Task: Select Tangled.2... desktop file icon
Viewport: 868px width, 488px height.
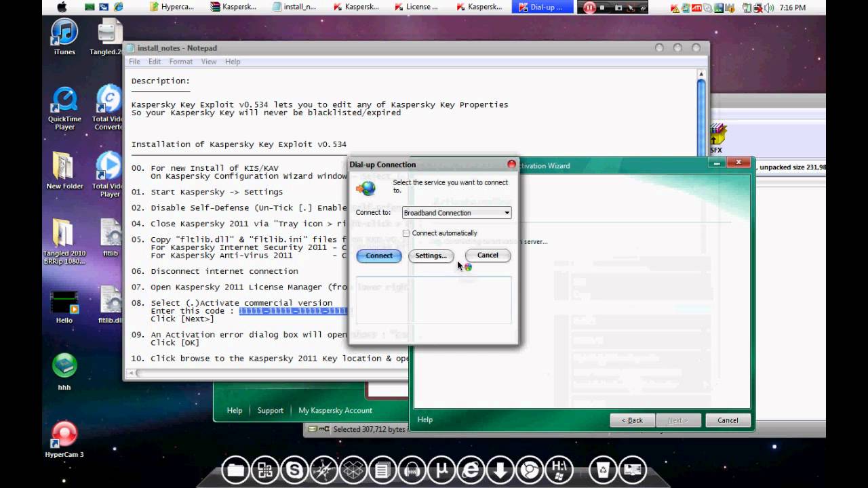Action: [106, 37]
